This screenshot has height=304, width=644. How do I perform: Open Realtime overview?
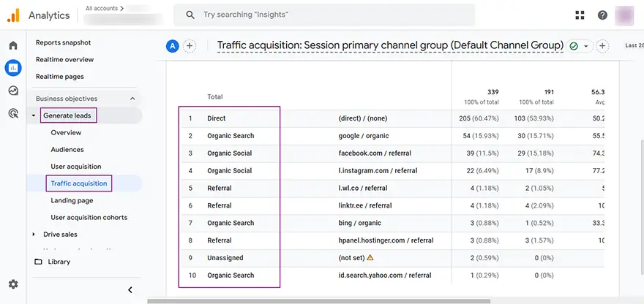click(64, 59)
